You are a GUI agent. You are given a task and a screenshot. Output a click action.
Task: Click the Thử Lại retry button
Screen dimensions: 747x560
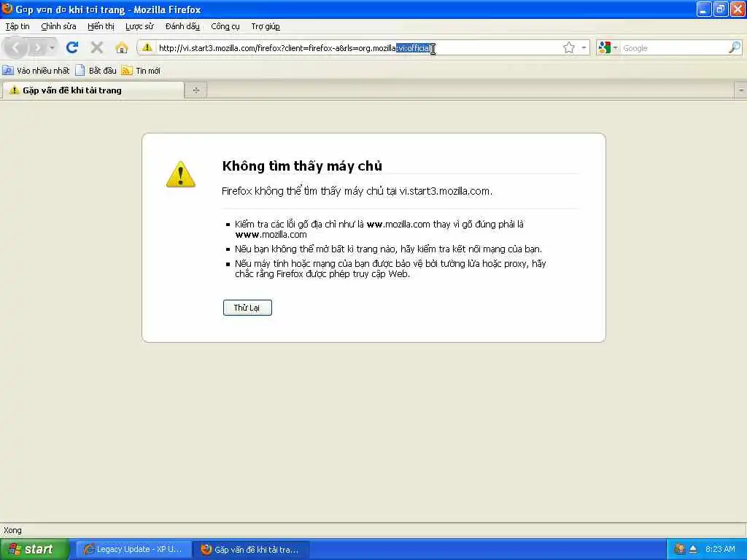pos(247,308)
